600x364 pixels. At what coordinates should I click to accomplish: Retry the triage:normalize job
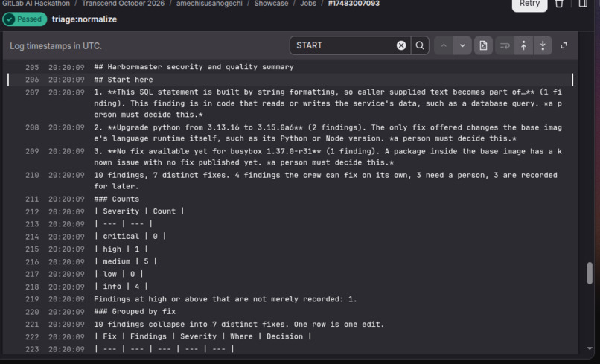point(529,4)
